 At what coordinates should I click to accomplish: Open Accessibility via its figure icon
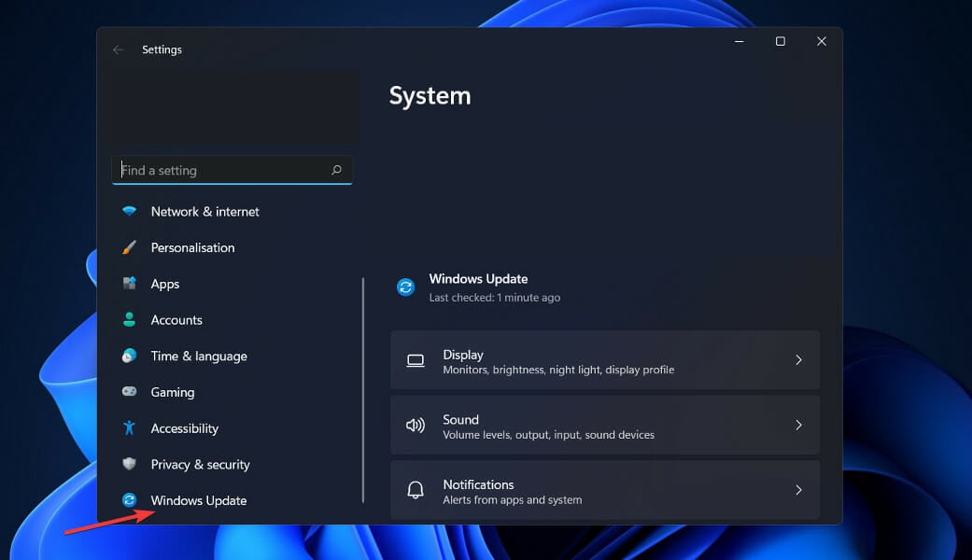point(129,428)
